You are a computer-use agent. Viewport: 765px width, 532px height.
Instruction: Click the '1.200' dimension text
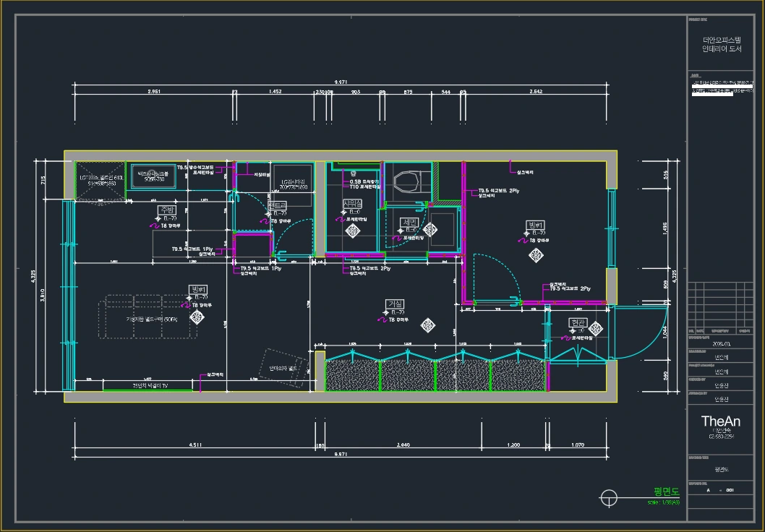point(513,445)
